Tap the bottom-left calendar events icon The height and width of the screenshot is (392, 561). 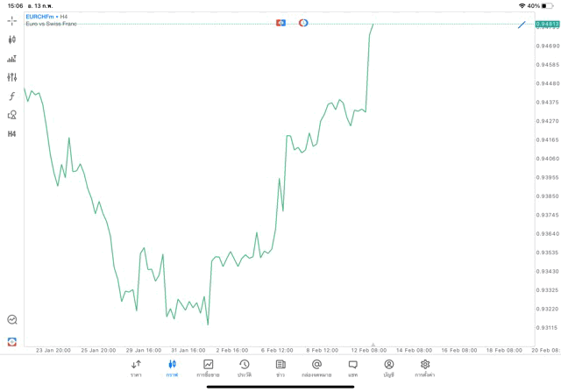click(x=11, y=341)
